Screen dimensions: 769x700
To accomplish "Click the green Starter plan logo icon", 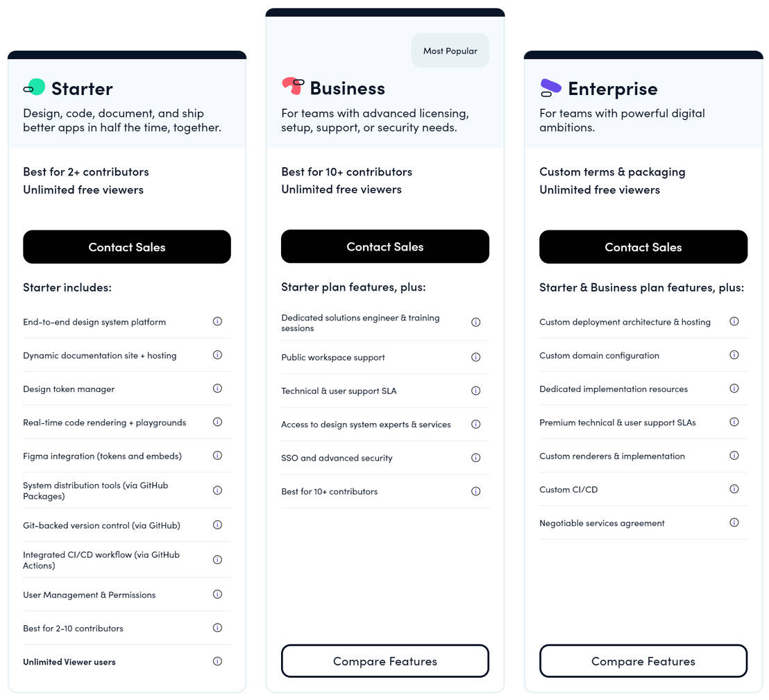I will (33, 87).
